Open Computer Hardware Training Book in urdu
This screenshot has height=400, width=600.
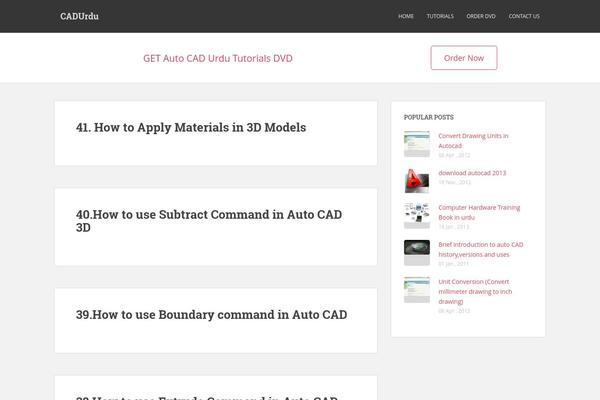pos(479,212)
